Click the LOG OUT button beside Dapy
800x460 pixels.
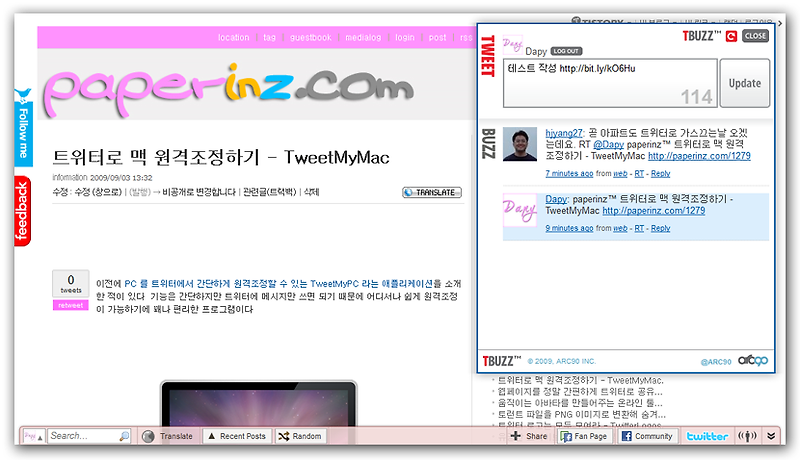566,51
